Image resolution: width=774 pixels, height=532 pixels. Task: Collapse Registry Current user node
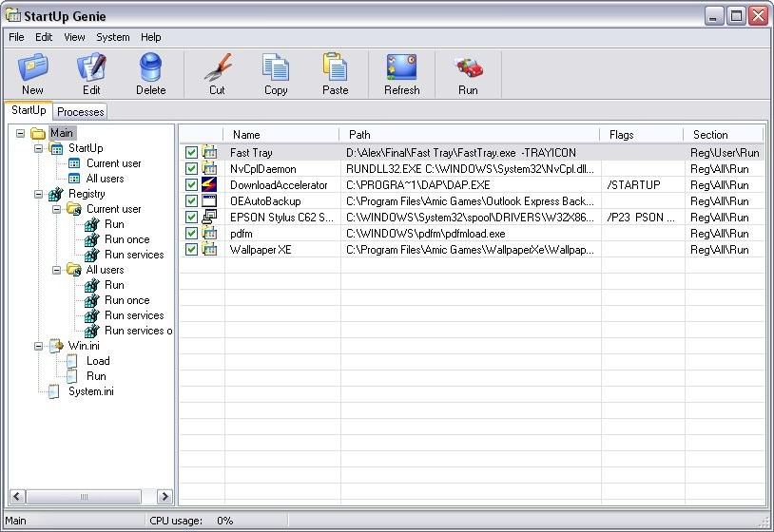pyautogui.click(x=57, y=209)
